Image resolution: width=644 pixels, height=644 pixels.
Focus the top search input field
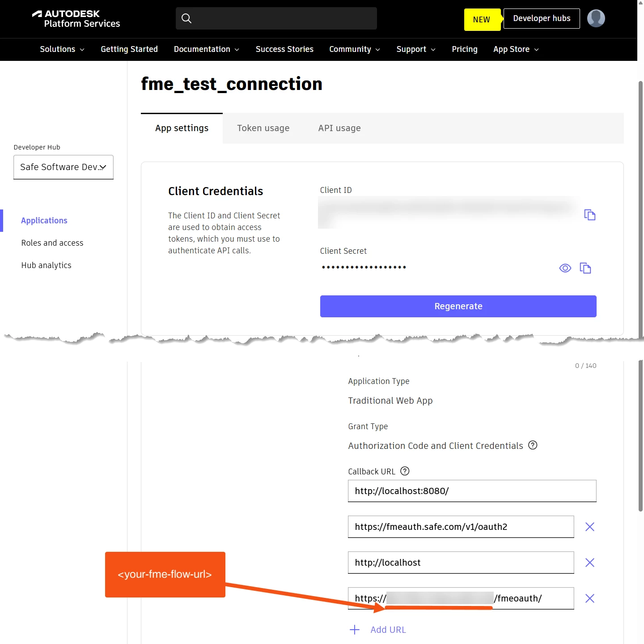click(x=276, y=18)
